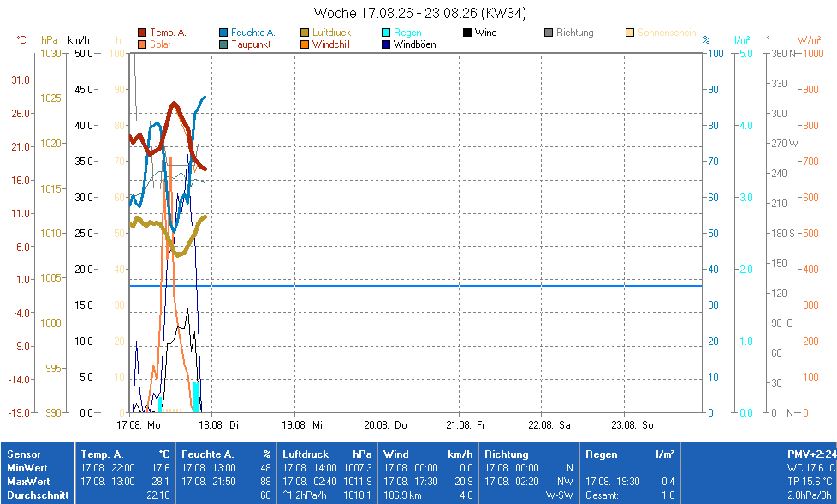This screenshot has width=837, height=504.
Task: Click the '19.08. Mi' date label
Action: tap(302, 425)
